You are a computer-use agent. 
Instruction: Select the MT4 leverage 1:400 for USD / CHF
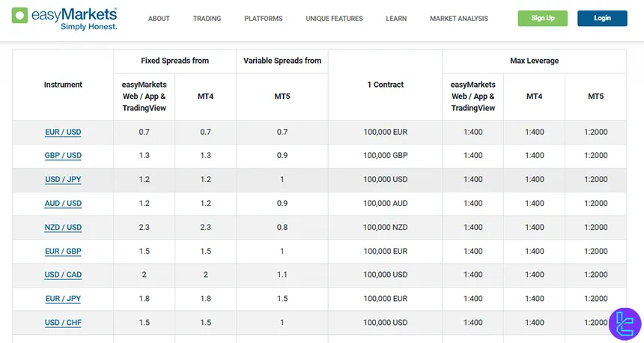(535, 323)
